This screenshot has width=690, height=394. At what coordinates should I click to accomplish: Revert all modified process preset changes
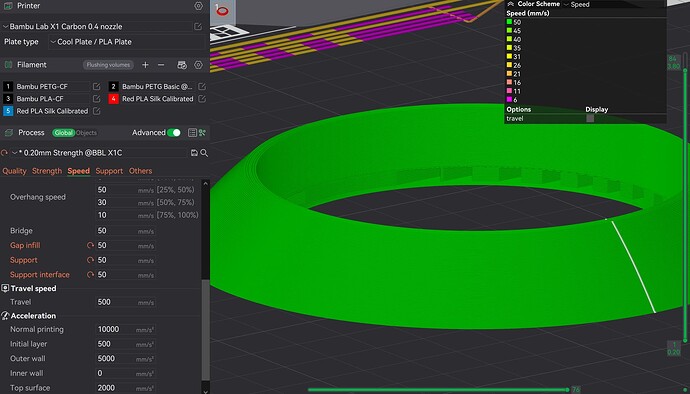[4, 153]
